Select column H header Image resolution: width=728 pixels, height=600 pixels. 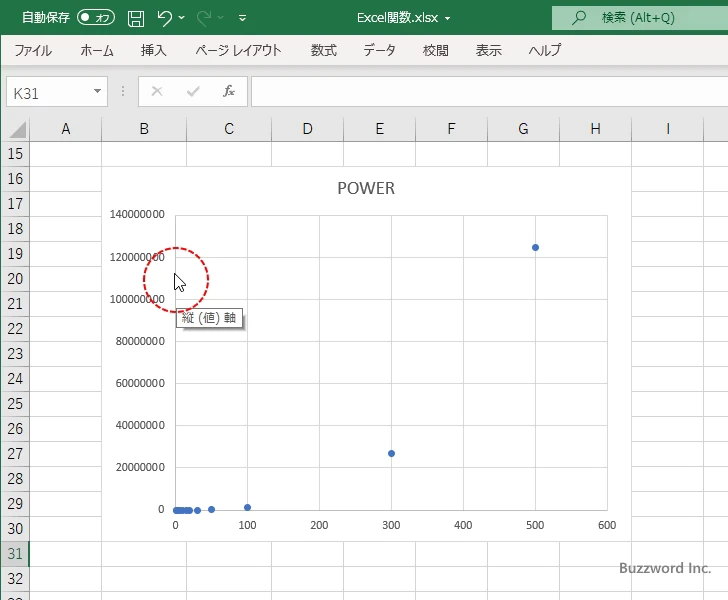coord(595,129)
